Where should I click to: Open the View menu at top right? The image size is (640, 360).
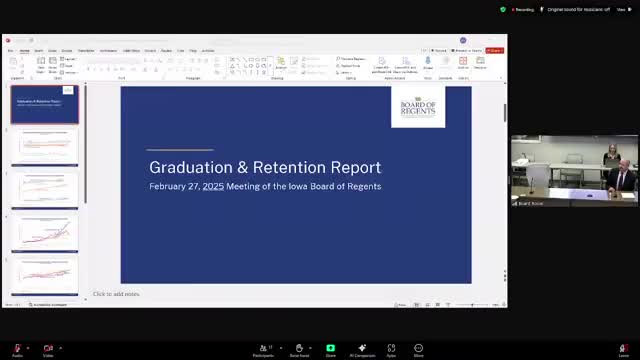click(x=624, y=9)
